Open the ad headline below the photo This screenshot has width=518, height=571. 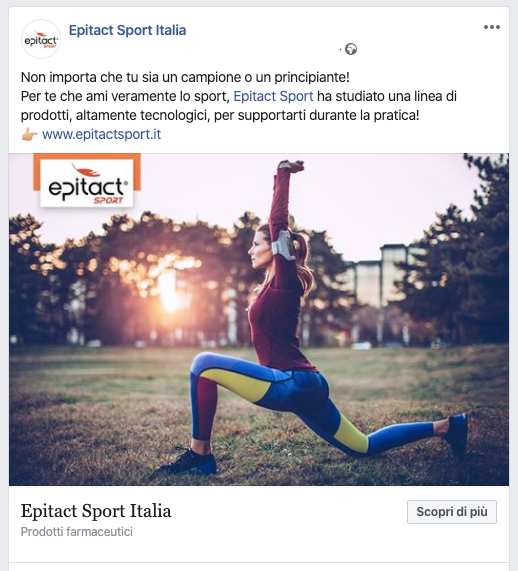click(x=96, y=511)
